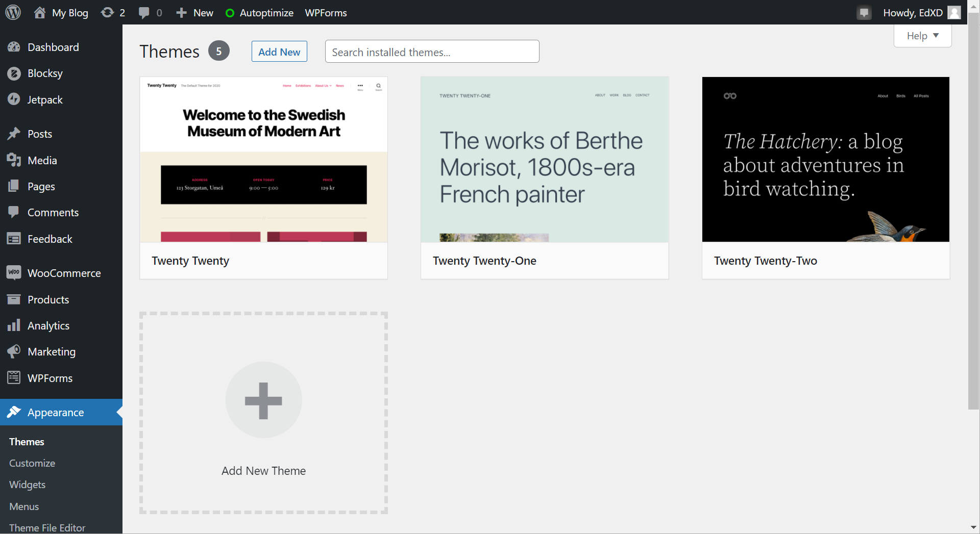Click the Products box icon

(14, 299)
